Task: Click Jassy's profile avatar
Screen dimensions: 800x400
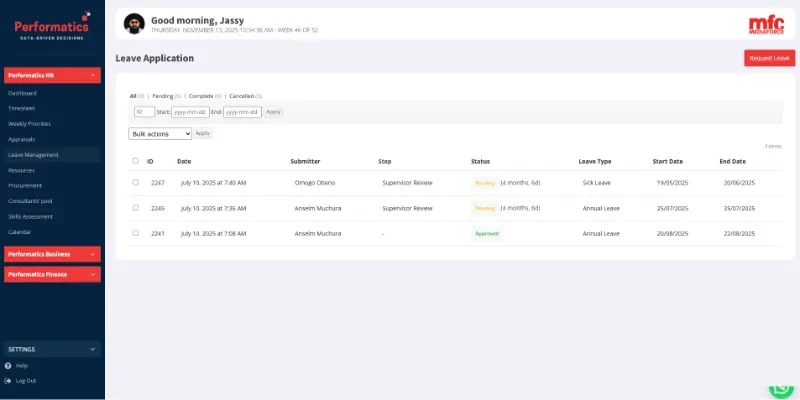Action: point(133,23)
